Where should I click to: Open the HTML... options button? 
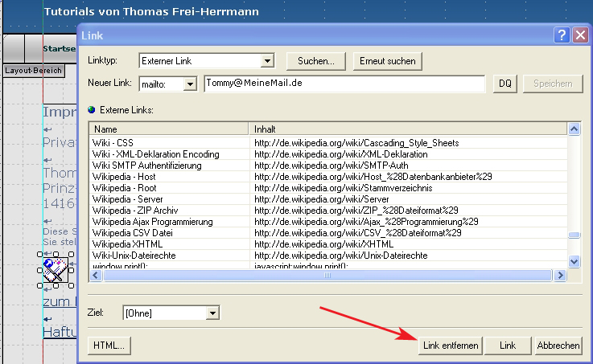[x=109, y=346]
